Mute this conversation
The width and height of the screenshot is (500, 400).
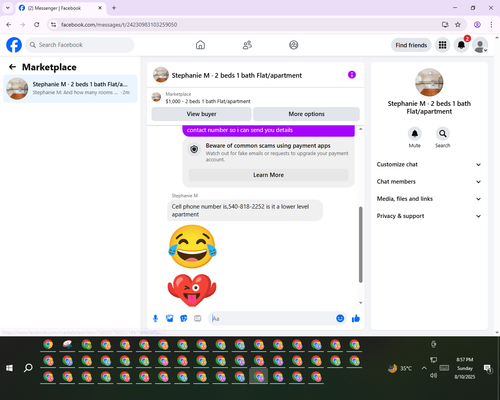tap(415, 134)
